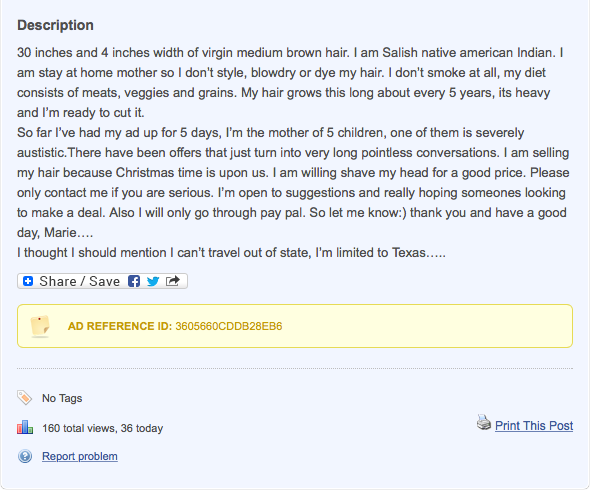Click the forward share arrow icon

coord(173,281)
